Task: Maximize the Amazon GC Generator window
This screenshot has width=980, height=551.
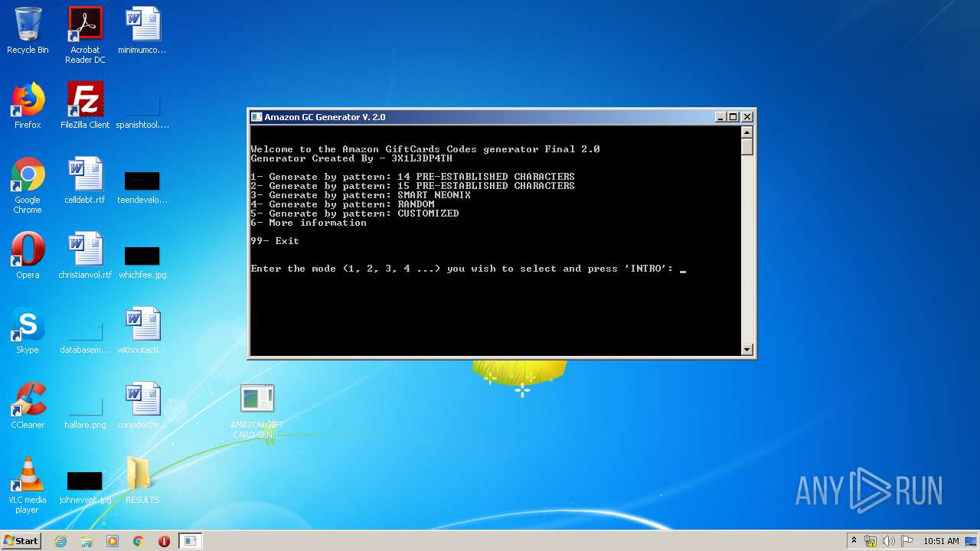Action: (733, 117)
